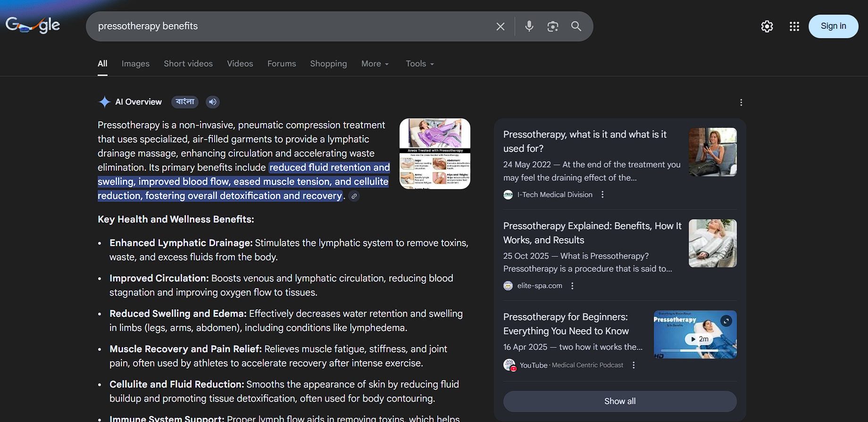Open options menu for I-Tech Medical Division
Image resolution: width=868 pixels, height=422 pixels.
pos(602,195)
